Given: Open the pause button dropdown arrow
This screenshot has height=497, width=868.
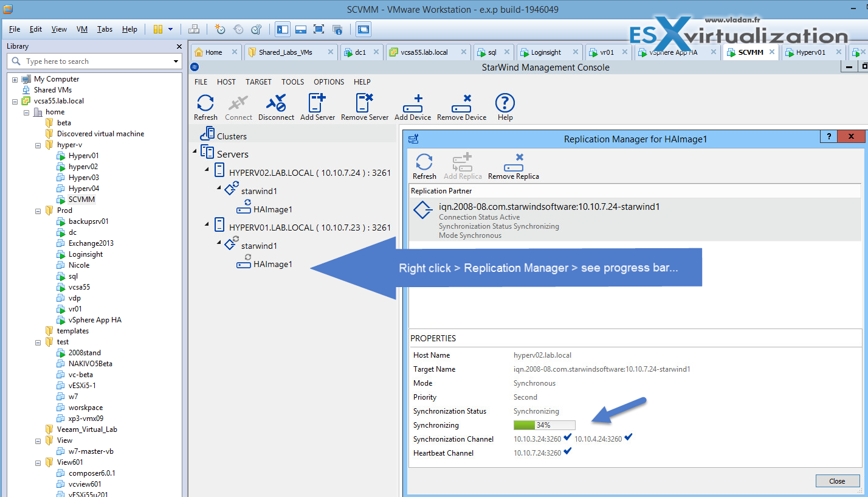Looking at the screenshot, I should click(171, 29).
